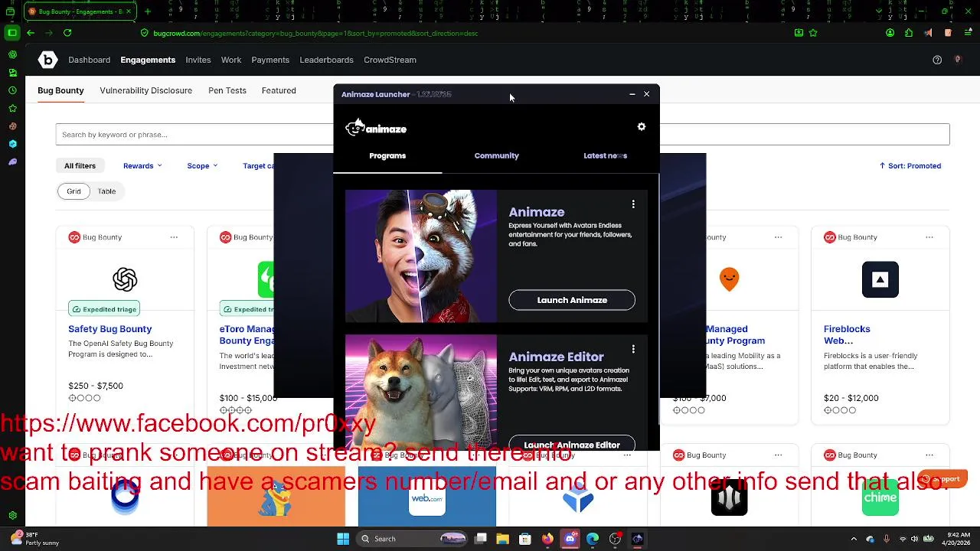Image resolution: width=980 pixels, height=551 pixels.
Task: Click the Support button on Bugcrowd page
Action: pyautogui.click(x=943, y=479)
